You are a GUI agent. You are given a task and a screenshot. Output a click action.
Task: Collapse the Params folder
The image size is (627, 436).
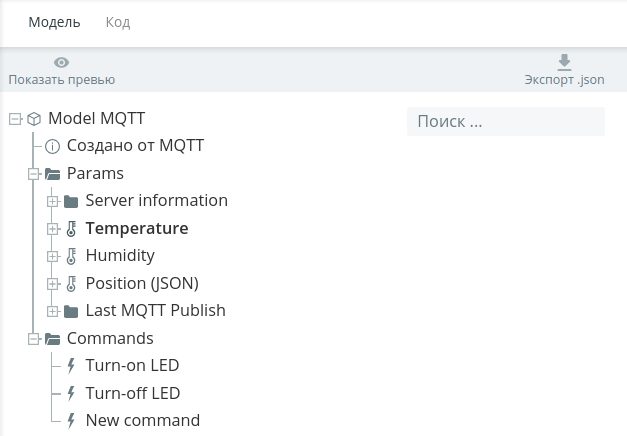pos(34,174)
